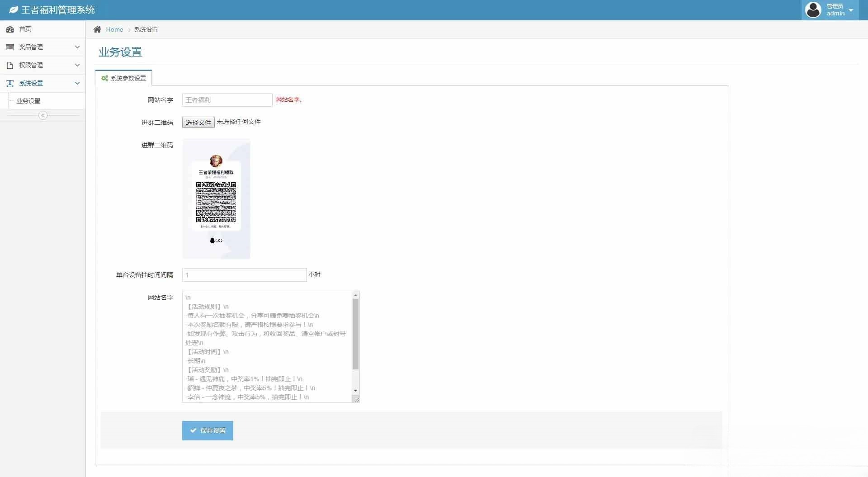Open the admin account dropdown arrow
Screen dimensions: 868x477
tap(851, 10)
